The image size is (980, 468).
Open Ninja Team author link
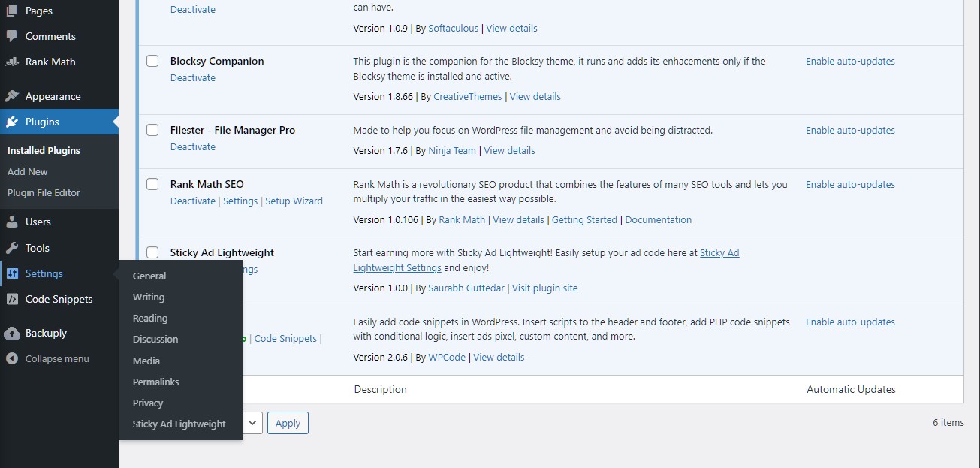[x=452, y=150]
